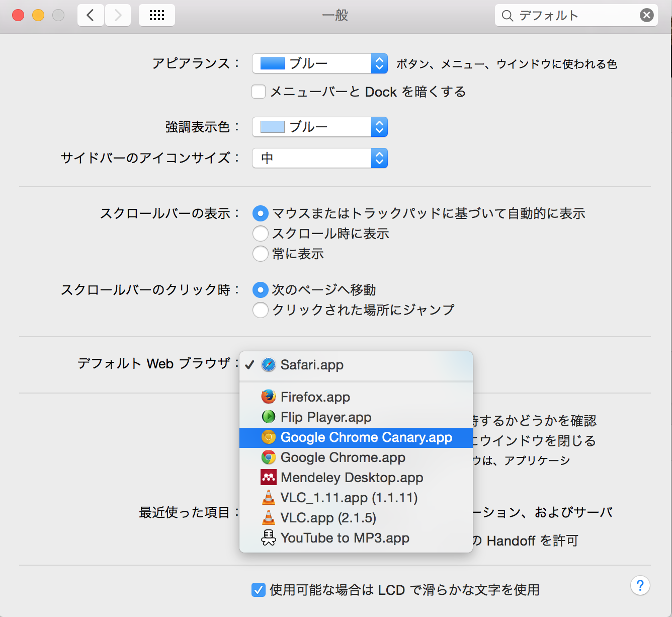Click the VLC.app (2.1.5) cone icon
The width and height of the screenshot is (672, 617).
click(269, 517)
